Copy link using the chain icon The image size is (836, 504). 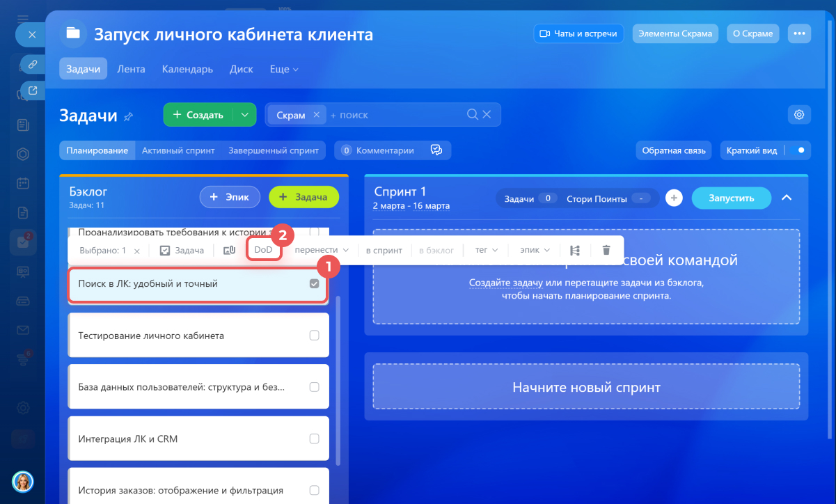point(31,64)
